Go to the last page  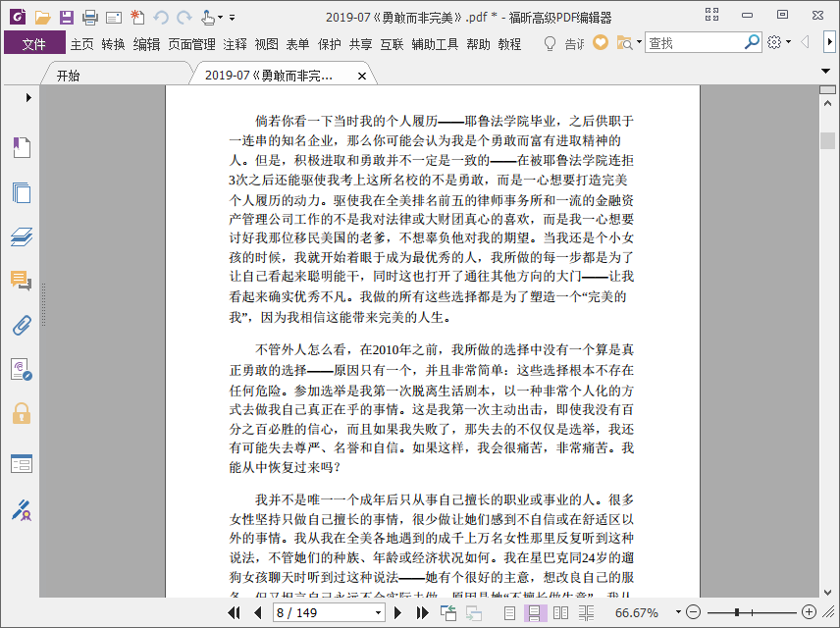[422, 612]
